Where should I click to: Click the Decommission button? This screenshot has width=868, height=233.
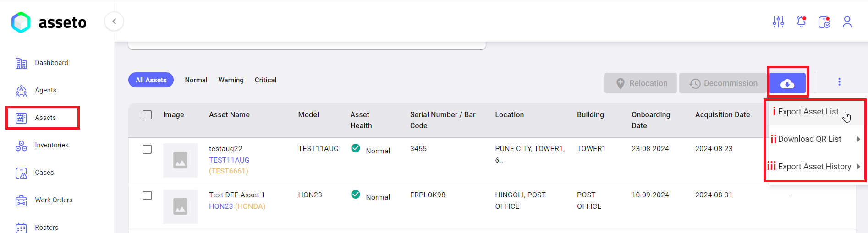point(723,83)
